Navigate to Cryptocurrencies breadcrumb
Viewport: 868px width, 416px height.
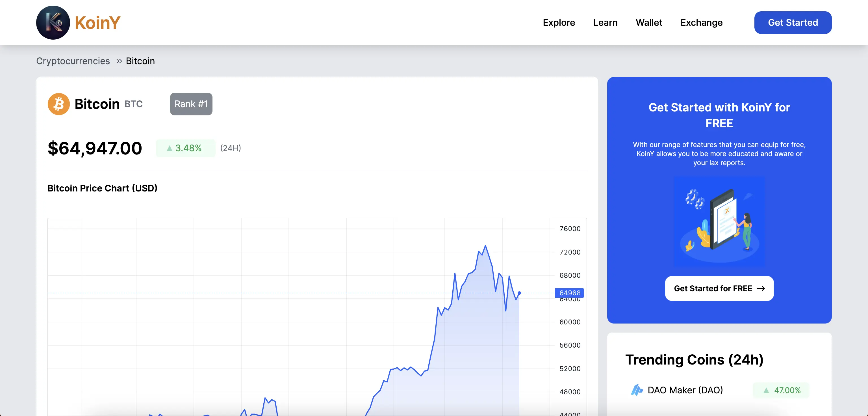coord(73,61)
